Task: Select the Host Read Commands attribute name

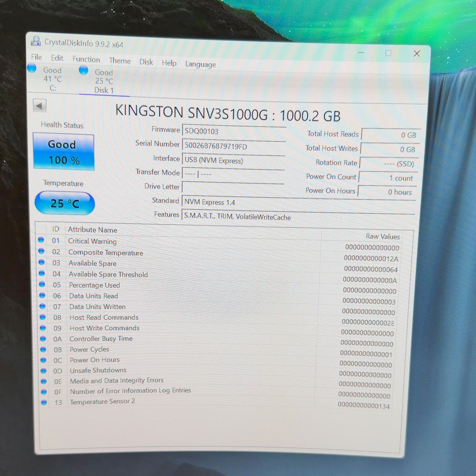Action: [104, 317]
